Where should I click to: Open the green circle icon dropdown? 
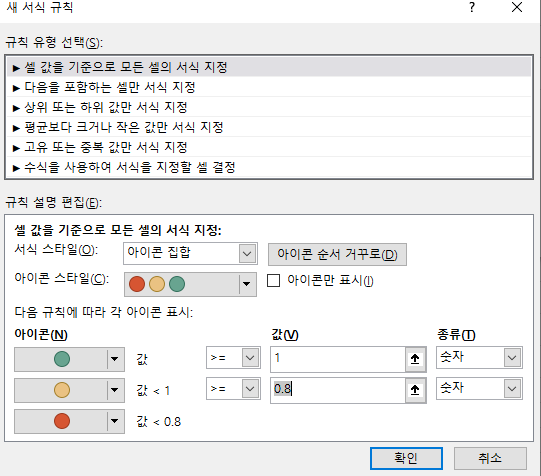69,359
